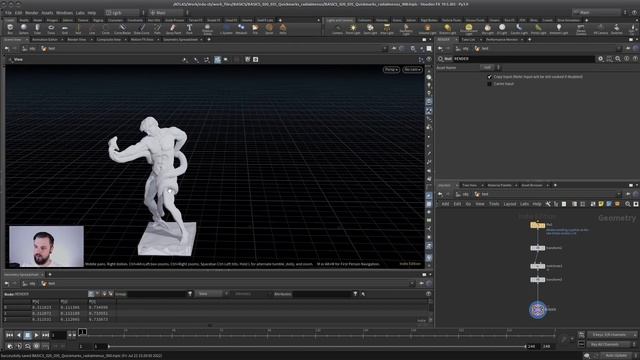The height and width of the screenshot is (360, 640).
Task: Add a Caustic Light from shelf
Action: (519, 29)
